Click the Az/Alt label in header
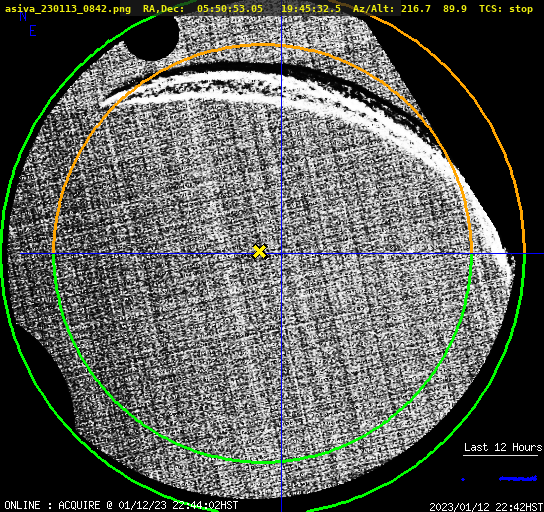Image resolution: width=544 pixels, height=512 pixels. 374,9
